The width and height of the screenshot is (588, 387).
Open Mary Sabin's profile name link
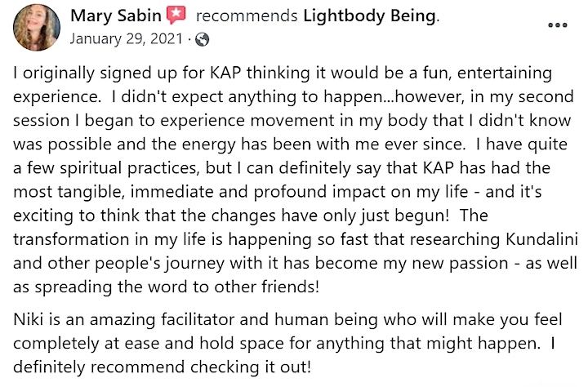point(117,16)
